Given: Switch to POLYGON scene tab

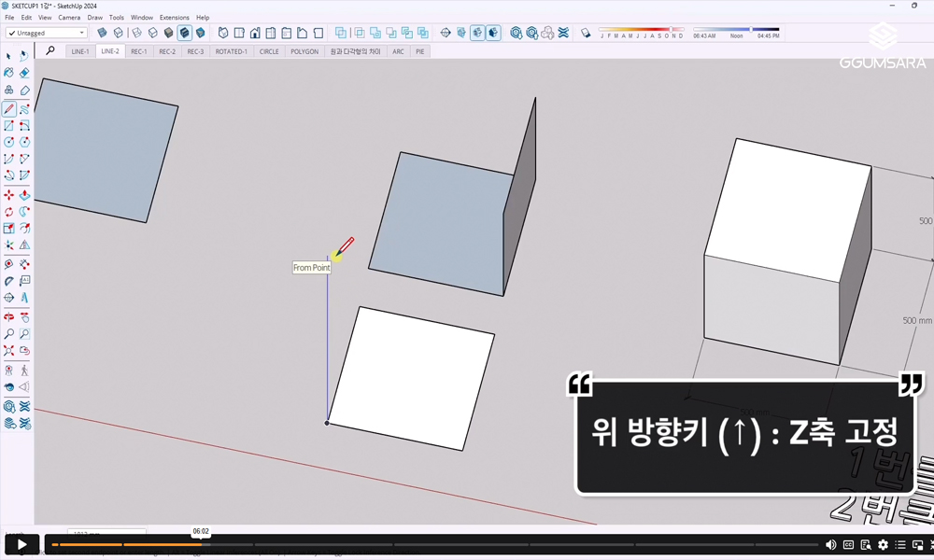Looking at the screenshot, I should (x=304, y=51).
